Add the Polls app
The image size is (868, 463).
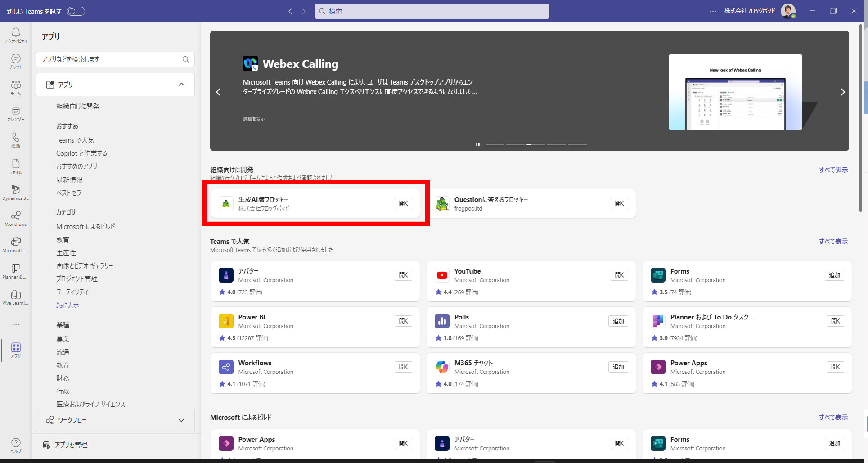click(x=618, y=321)
